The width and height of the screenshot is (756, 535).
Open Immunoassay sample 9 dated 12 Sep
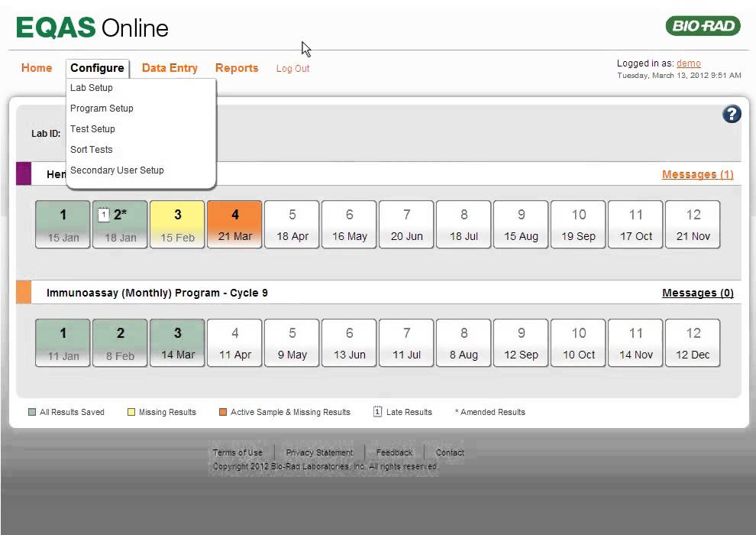tap(522, 343)
